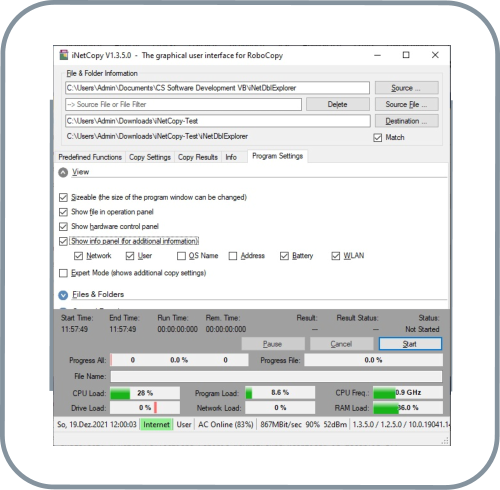Click the date and time status entry

pyautogui.click(x=97, y=424)
